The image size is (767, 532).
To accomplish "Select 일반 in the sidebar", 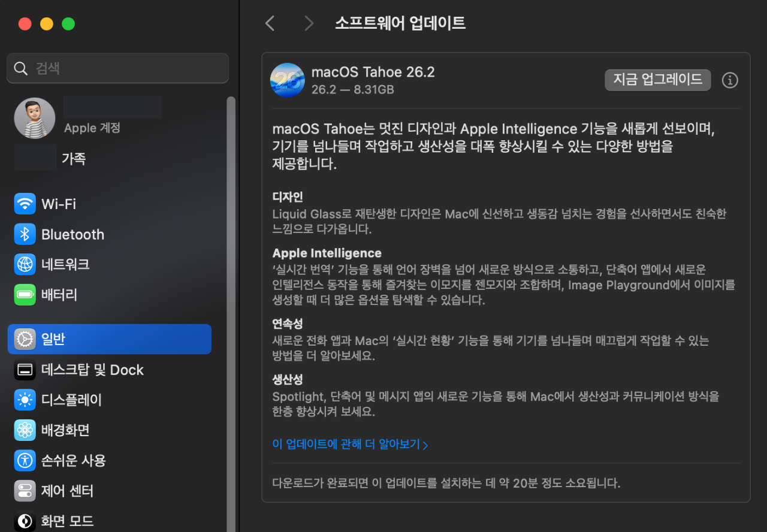I will 110,339.
